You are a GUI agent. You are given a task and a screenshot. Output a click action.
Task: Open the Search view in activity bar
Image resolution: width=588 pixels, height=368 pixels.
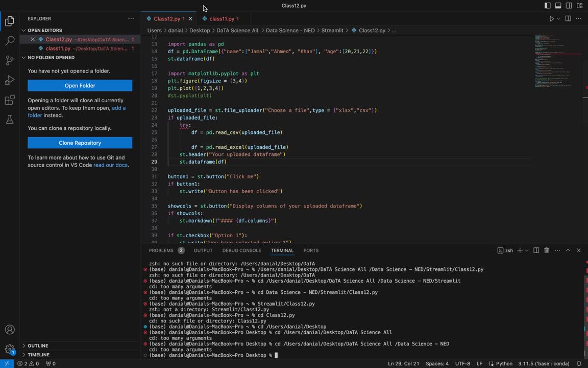tap(10, 40)
